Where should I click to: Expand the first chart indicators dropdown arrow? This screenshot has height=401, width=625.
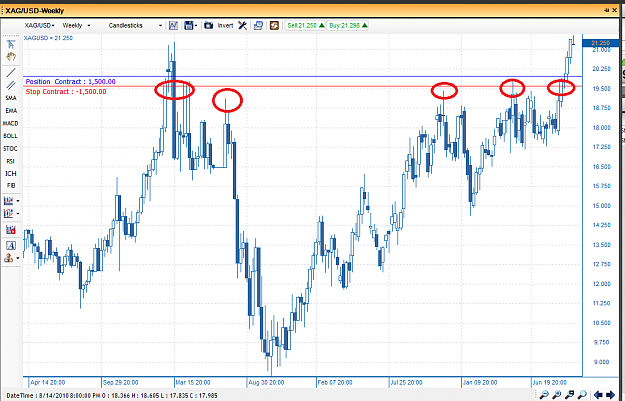tap(18, 201)
